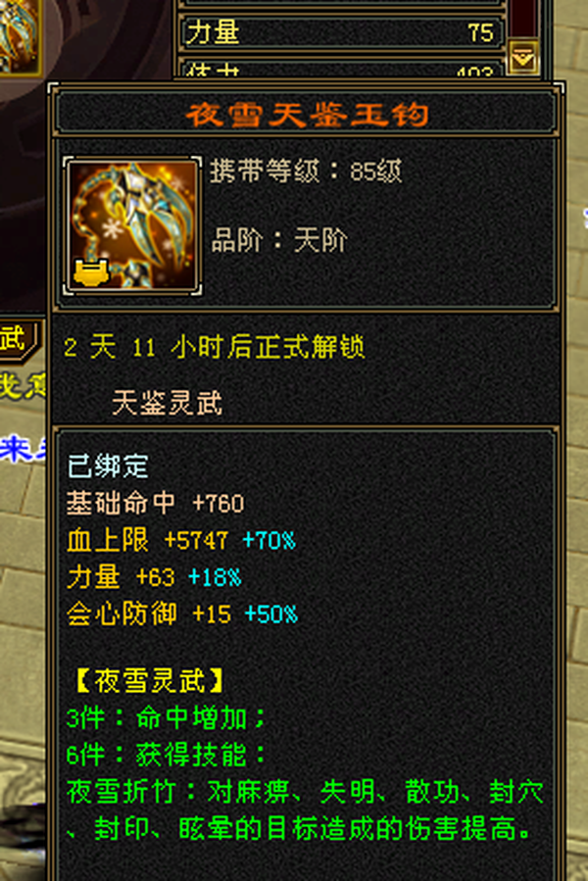Click the 品阶：天阶 grade label
This screenshot has height=881, width=588.
(x=279, y=240)
